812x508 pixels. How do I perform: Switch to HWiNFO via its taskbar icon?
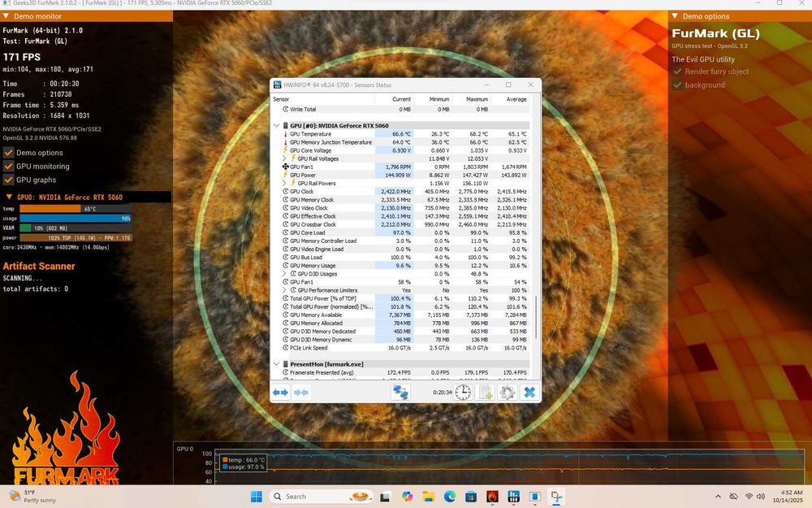click(514, 497)
